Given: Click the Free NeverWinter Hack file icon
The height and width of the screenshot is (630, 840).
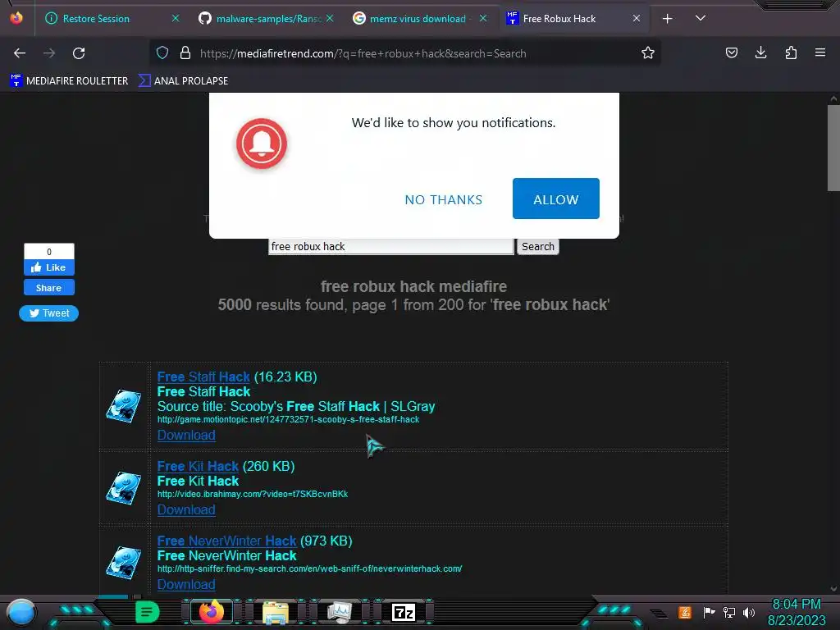Looking at the screenshot, I should pos(124,563).
